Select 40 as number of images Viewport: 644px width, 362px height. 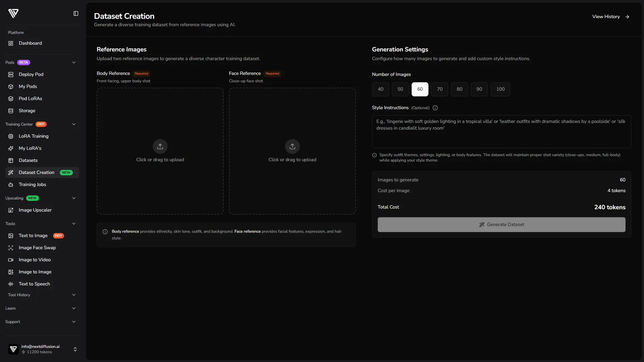coord(380,89)
